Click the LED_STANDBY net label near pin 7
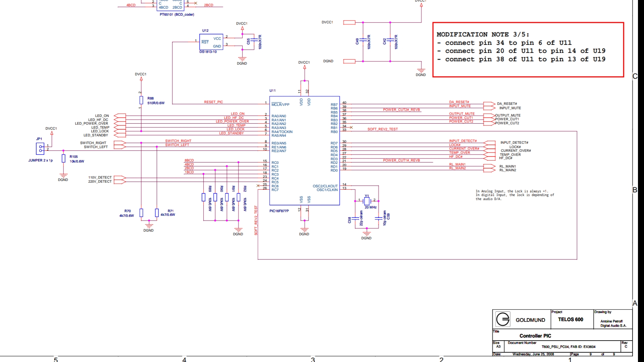This screenshot has height=362, width=644. (231, 133)
